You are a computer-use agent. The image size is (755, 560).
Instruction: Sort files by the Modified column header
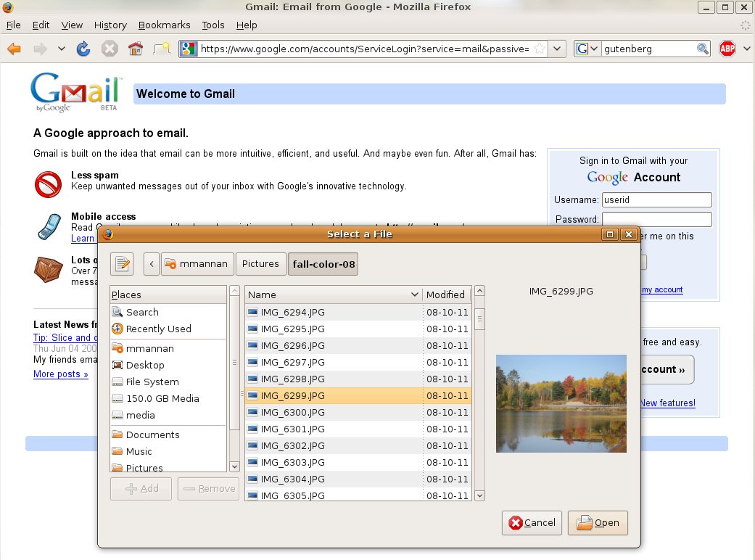point(446,295)
